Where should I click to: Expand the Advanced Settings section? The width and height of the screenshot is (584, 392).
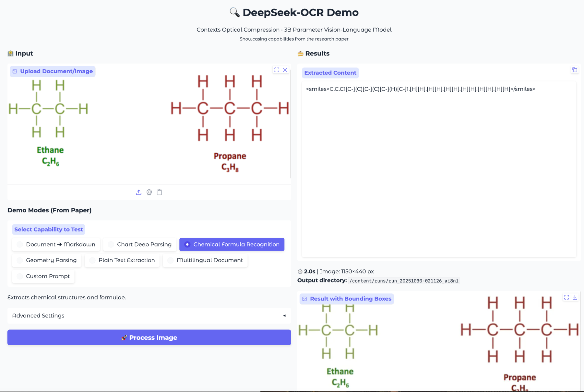(149, 315)
